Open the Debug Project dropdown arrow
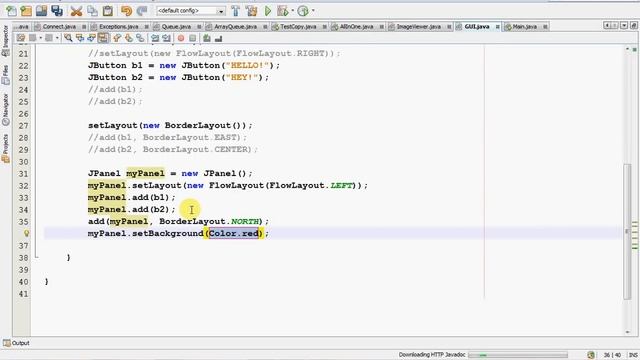The width and height of the screenshot is (640, 360). coord(293,11)
